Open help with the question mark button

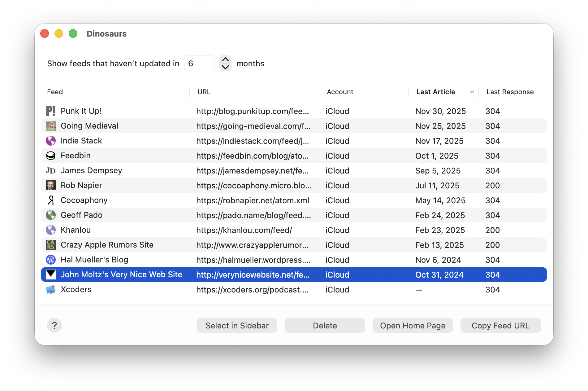click(54, 325)
